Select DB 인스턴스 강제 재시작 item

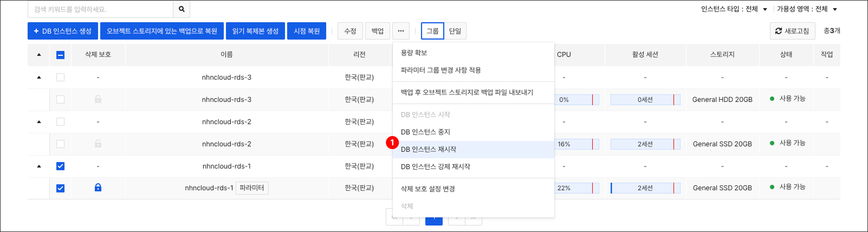[474, 166]
